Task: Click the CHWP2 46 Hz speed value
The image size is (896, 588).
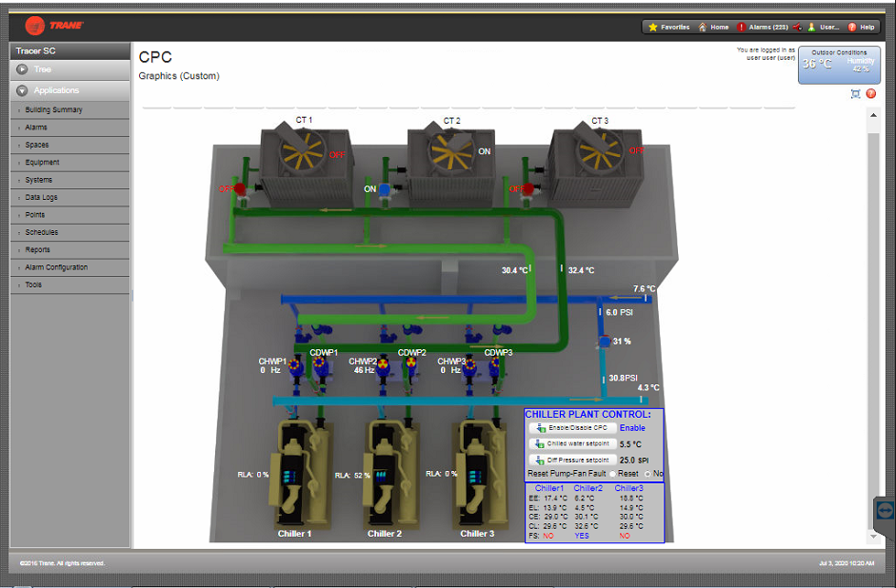Action: [364, 370]
